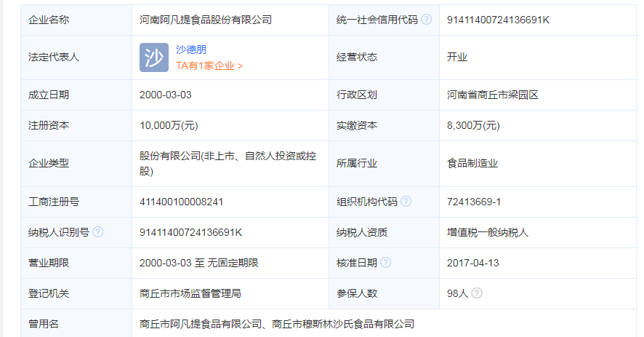Select the 注册资本 label
The image size is (644, 337).
[49, 125]
